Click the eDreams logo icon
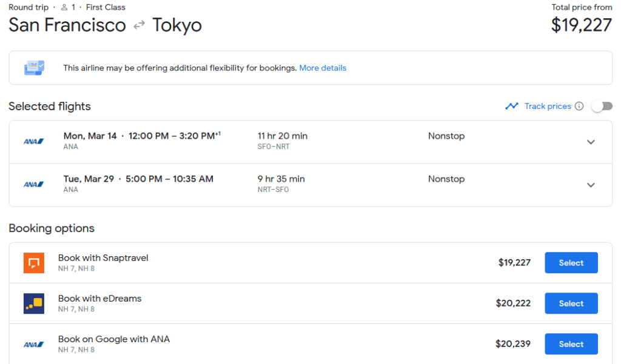The image size is (621, 364). pos(33,303)
